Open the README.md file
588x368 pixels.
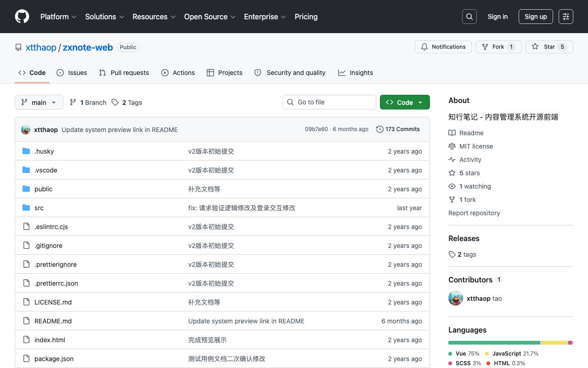[53, 321]
